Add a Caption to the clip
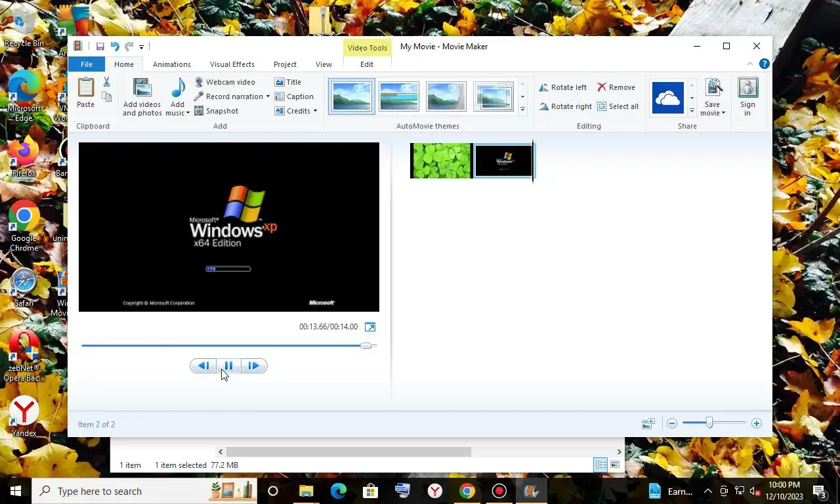Screen dimensions: 840x504 (x=294, y=96)
